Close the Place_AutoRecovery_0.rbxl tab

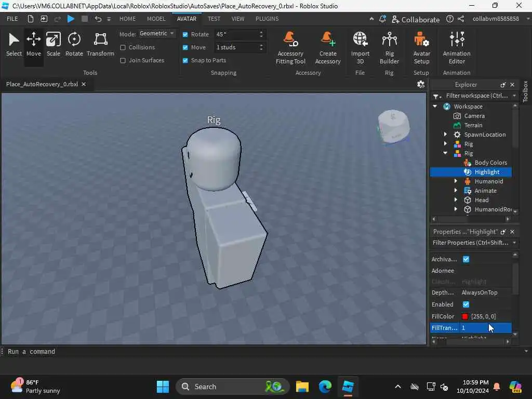pyautogui.click(x=84, y=84)
